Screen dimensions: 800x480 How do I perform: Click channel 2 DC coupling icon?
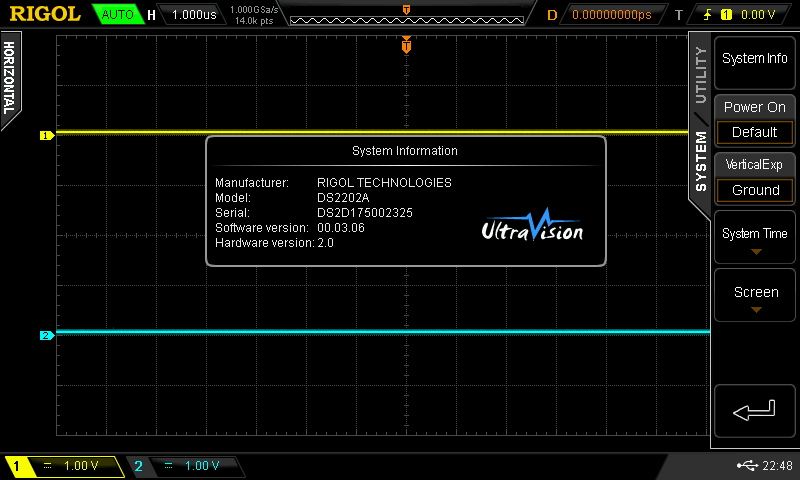(169, 466)
